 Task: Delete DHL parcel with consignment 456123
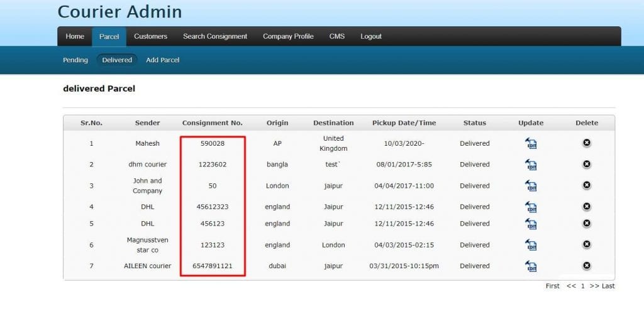point(587,222)
